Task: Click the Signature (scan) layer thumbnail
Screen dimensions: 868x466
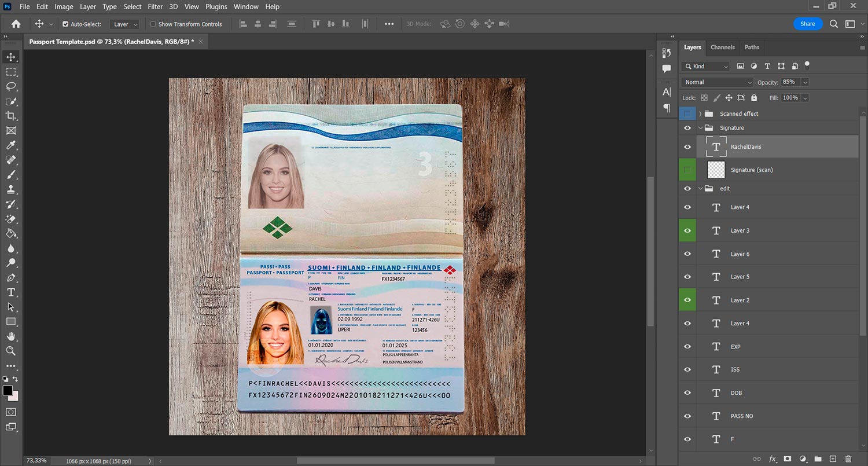Action: point(716,170)
